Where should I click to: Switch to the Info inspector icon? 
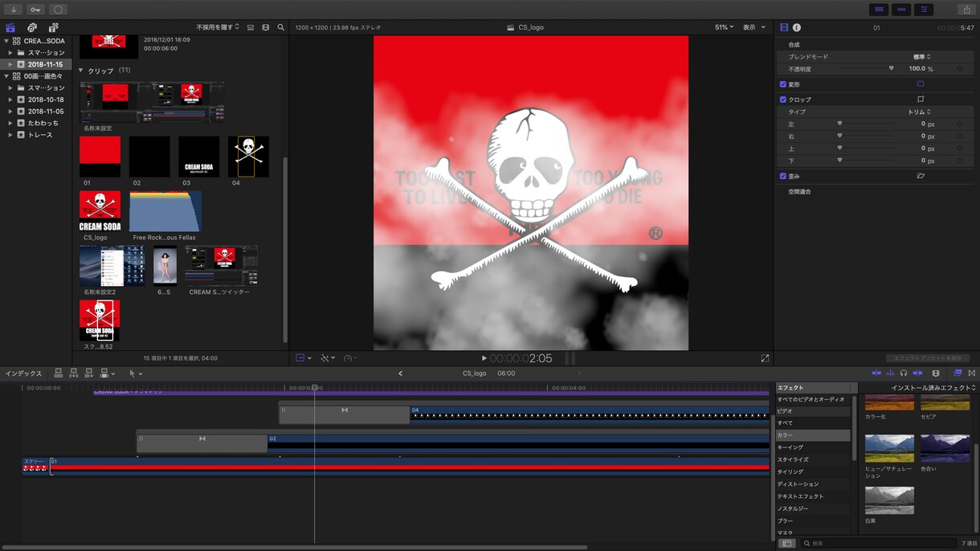[797, 27]
